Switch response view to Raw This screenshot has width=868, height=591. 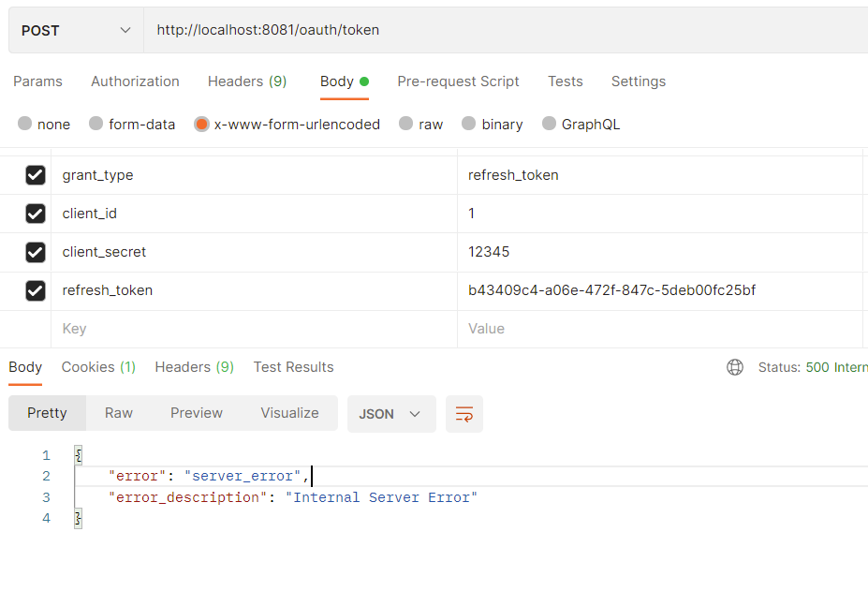click(x=119, y=413)
